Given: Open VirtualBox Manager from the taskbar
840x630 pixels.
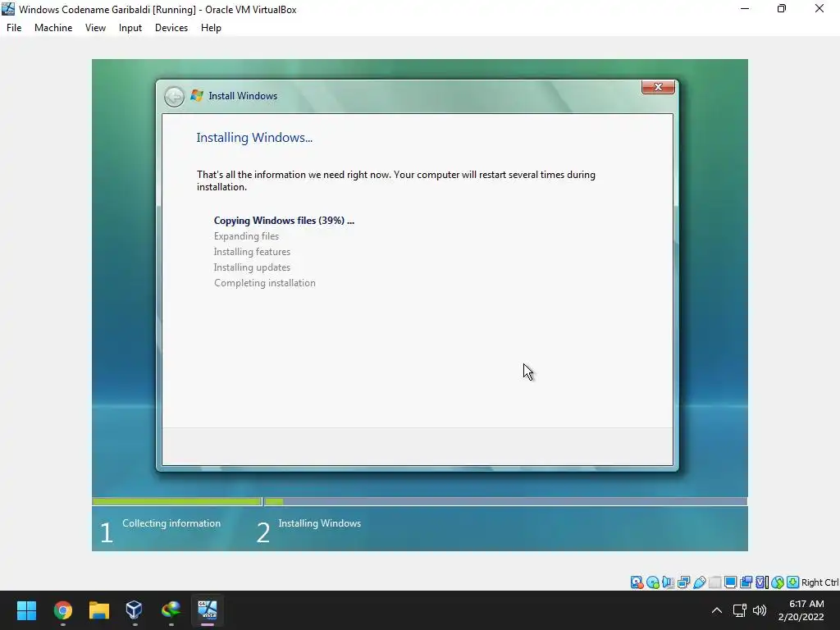Looking at the screenshot, I should point(135,610).
